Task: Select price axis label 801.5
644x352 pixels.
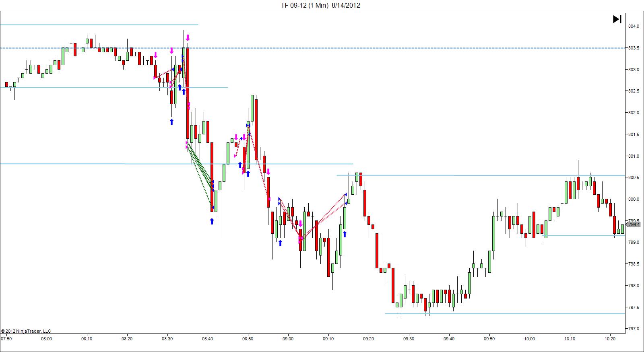Action: 634,135
